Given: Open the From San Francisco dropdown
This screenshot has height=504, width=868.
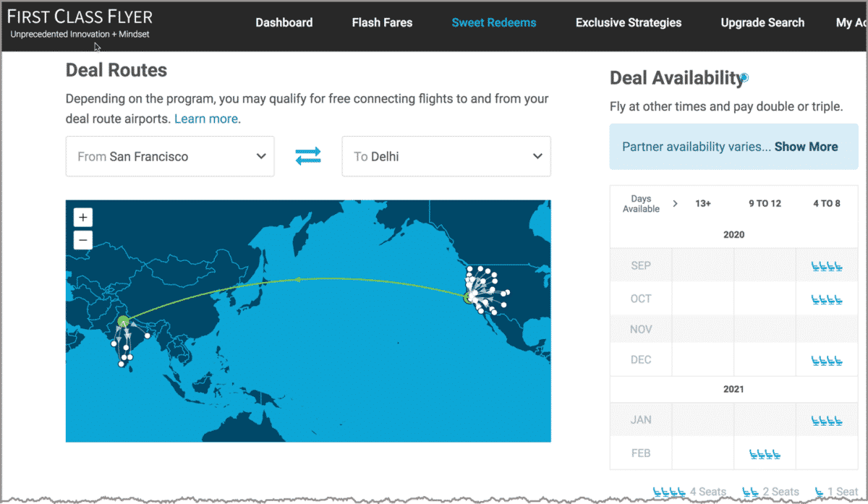Looking at the screenshot, I should click(170, 156).
